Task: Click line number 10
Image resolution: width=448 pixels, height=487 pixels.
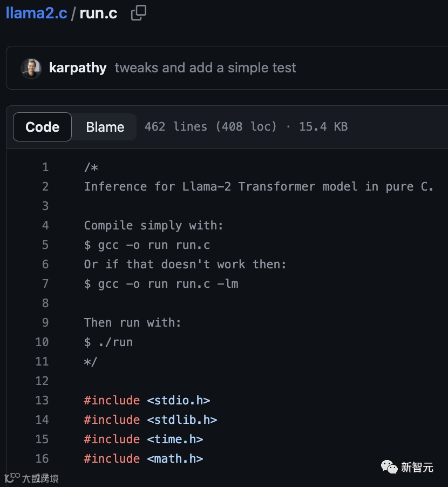Action: click(x=42, y=342)
